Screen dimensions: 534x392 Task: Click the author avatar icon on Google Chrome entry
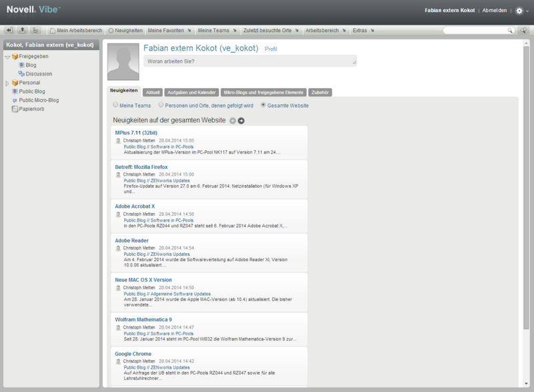click(118, 361)
